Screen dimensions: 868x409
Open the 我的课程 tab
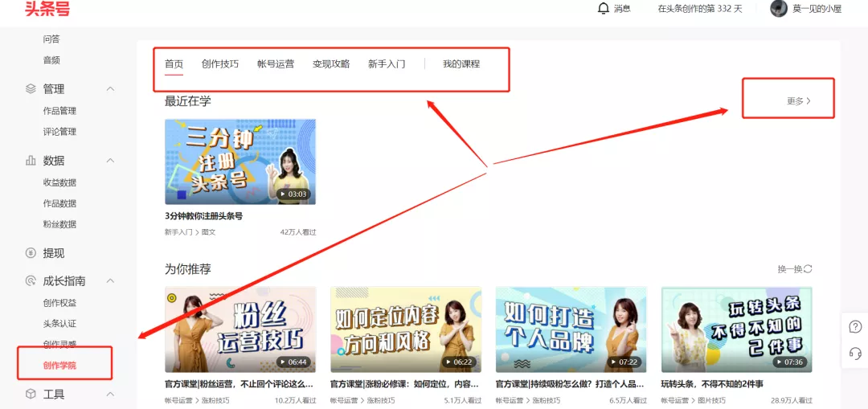(461, 63)
